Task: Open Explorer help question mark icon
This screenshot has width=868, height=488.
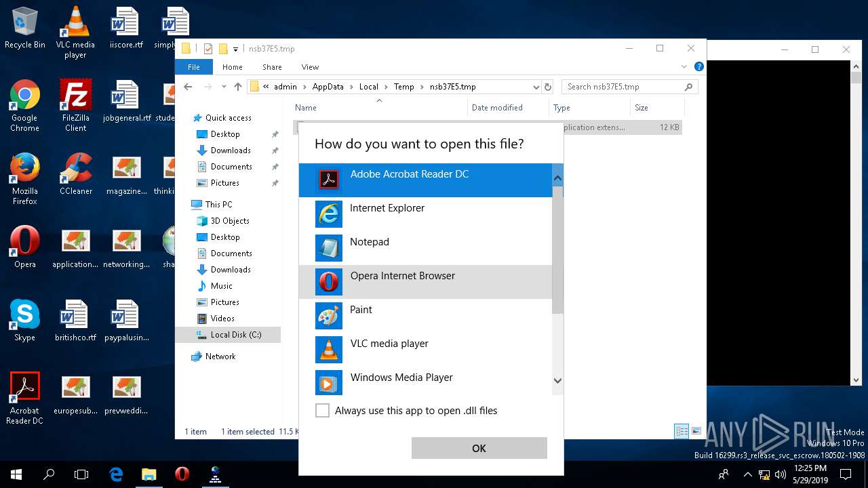Action: [698, 66]
